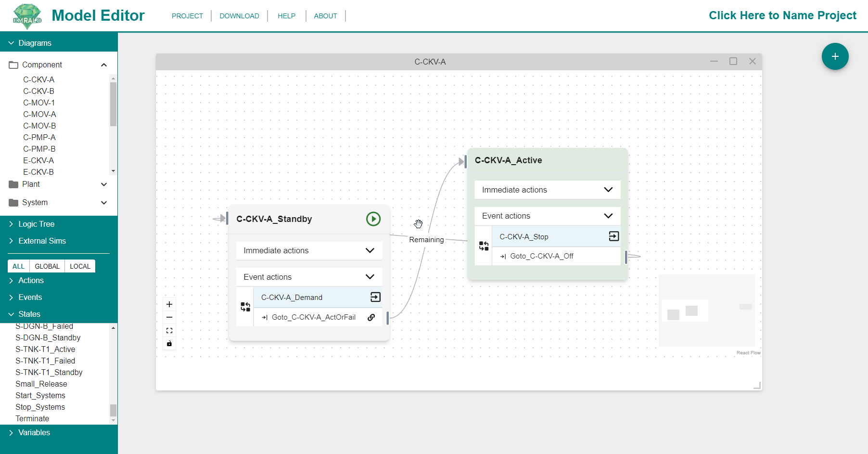Expand the System folder chevron

click(104, 203)
